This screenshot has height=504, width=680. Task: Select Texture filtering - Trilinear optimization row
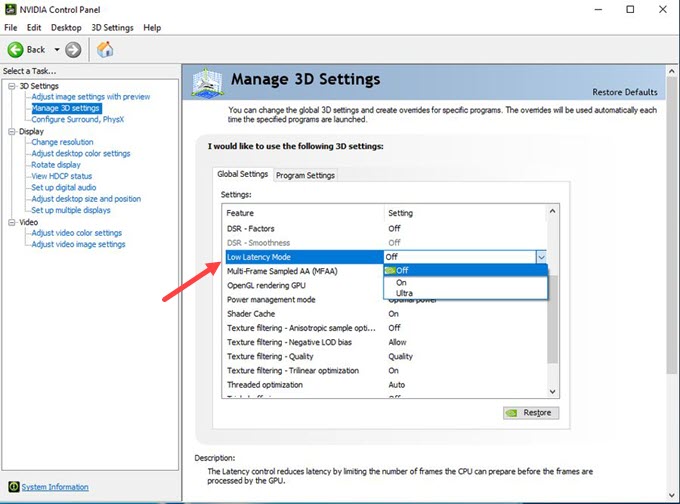click(x=386, y=370)
